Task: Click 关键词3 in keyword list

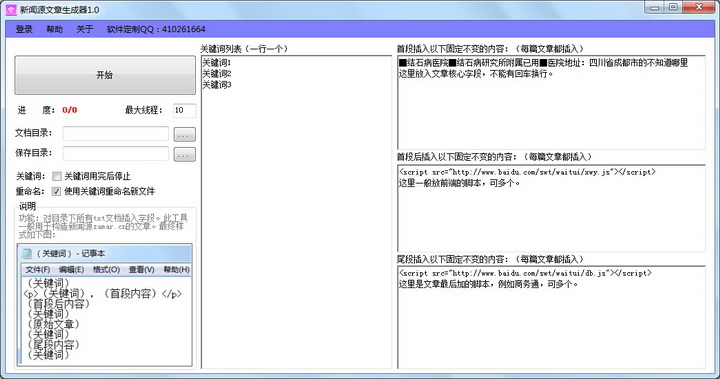Action: tap(217, 85)
